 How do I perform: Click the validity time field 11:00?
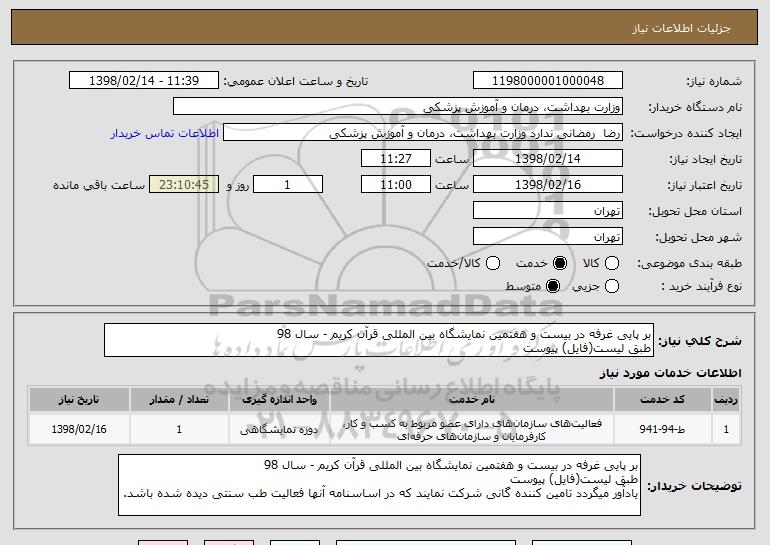coord(396,185)
